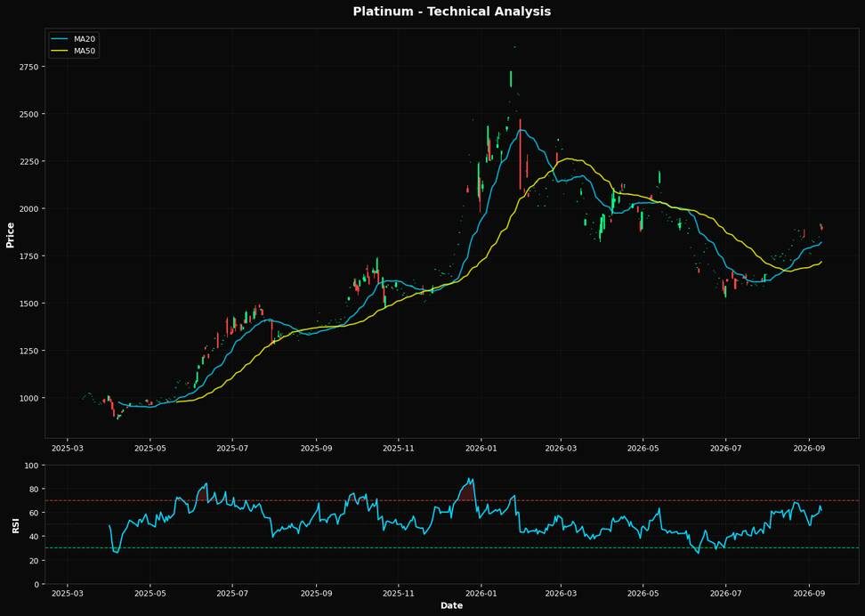
Task: Click the cyan MA20 line sample in legend
Action: 60,38
